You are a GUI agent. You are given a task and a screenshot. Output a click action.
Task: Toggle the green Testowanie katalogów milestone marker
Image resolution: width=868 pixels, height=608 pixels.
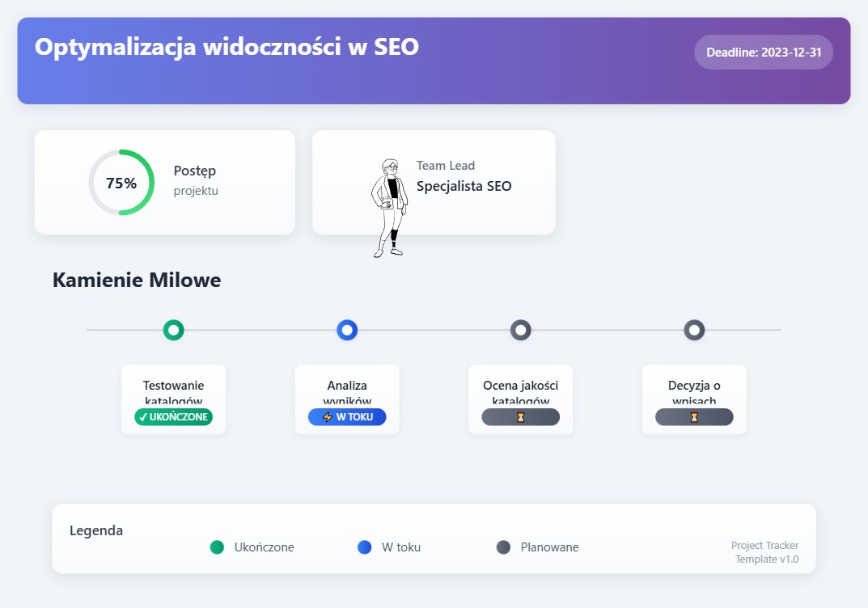[x=173, y=330]
